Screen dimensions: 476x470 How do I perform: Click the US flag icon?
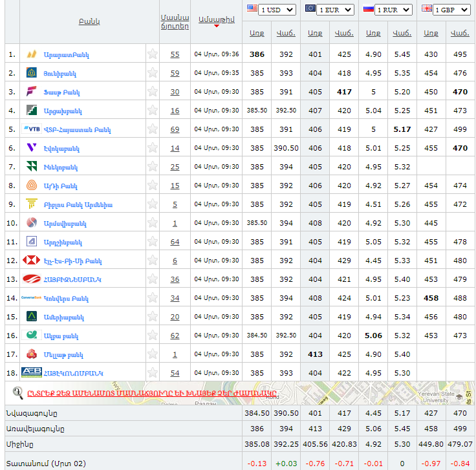(x=252, y=8)
